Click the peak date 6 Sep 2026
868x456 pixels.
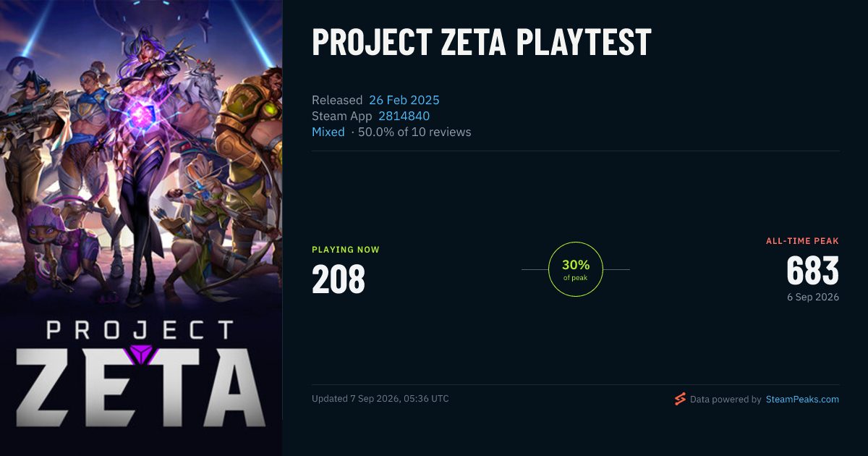pos(813,297)
